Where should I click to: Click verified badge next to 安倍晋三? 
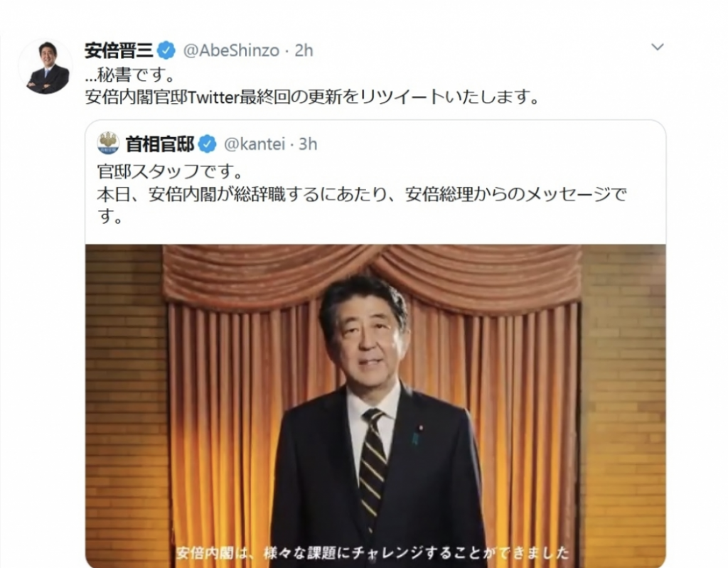pos(166,50)
